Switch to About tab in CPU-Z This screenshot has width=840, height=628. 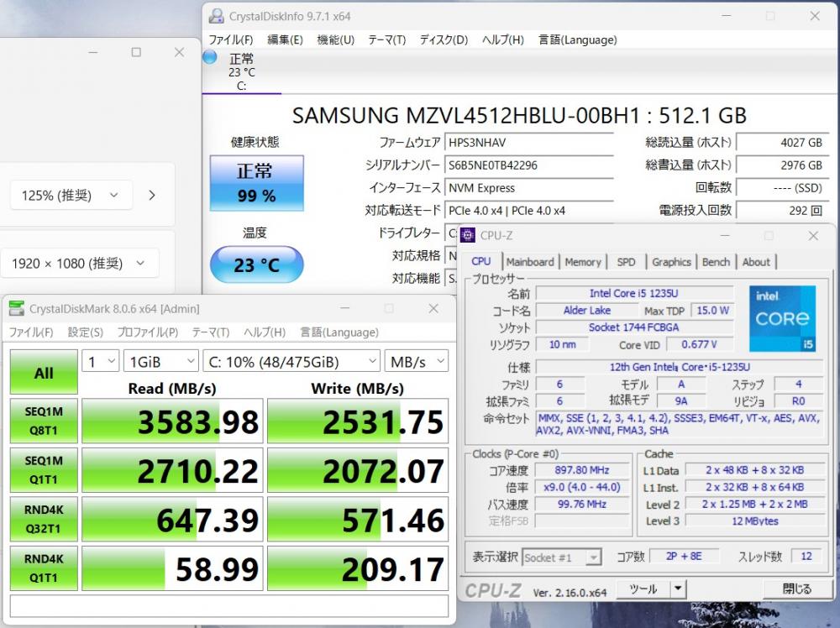(756, 262)
